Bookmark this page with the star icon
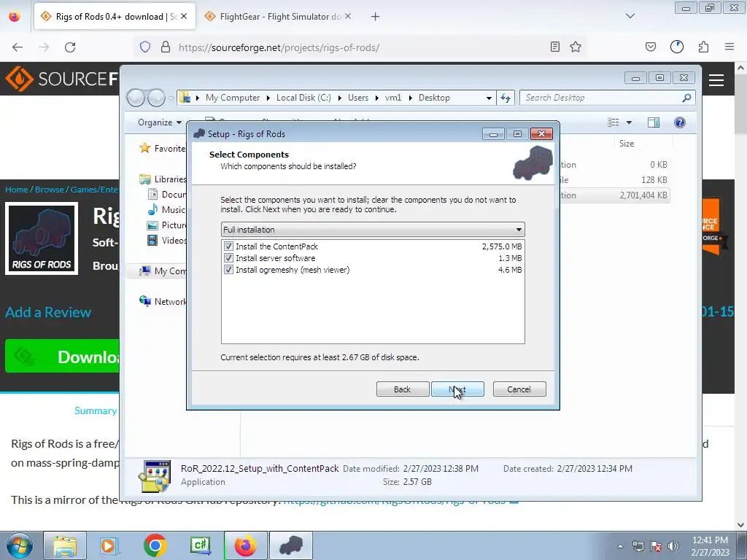 [576, 47]
